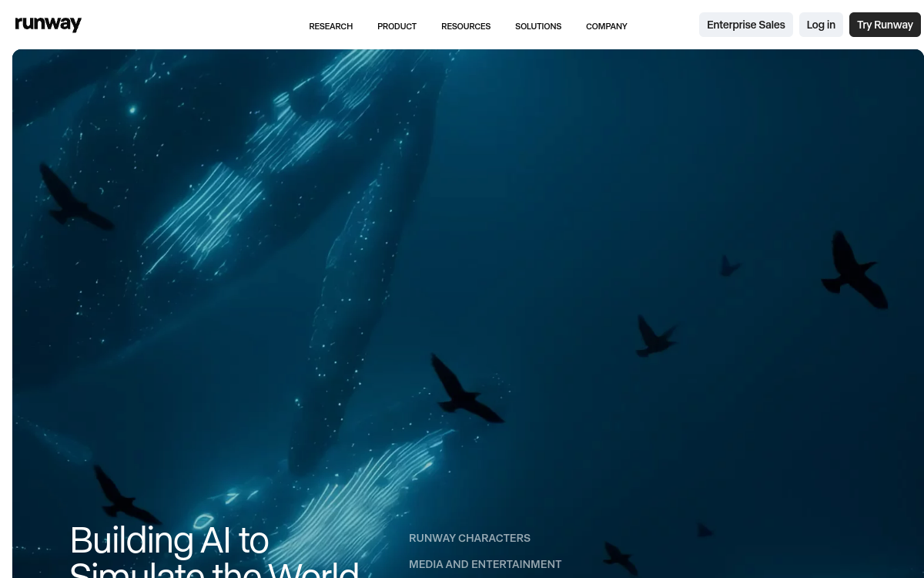This screenshot has width=924, height=578.
Task: Open the Product menu
Action: tap(397, 26)
